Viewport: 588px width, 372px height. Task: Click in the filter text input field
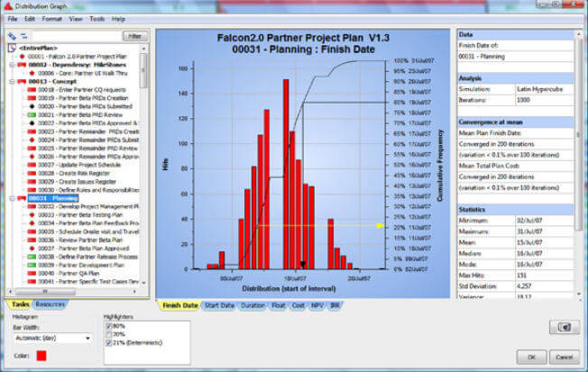coord(74,36)
